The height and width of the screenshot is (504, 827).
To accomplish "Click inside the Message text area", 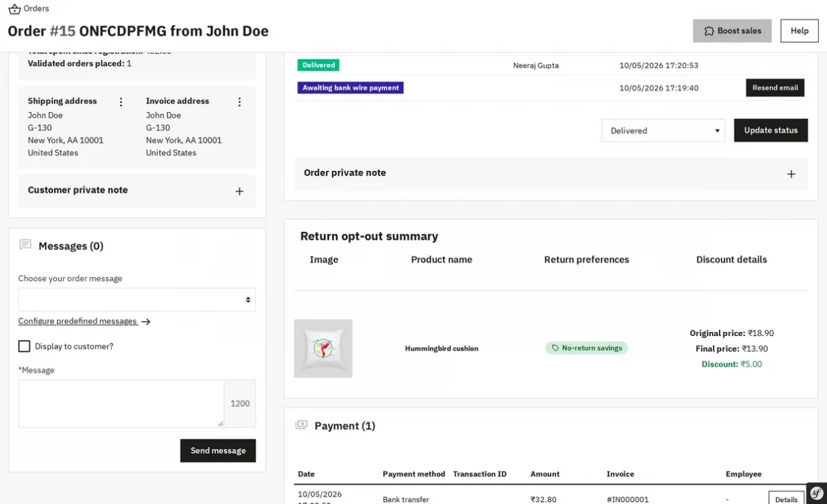I will point(121,403).
